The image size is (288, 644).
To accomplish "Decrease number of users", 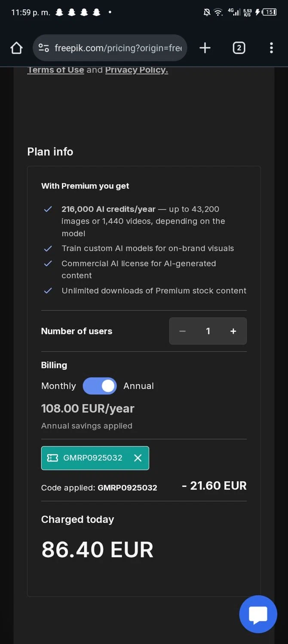I will point(182,331).
